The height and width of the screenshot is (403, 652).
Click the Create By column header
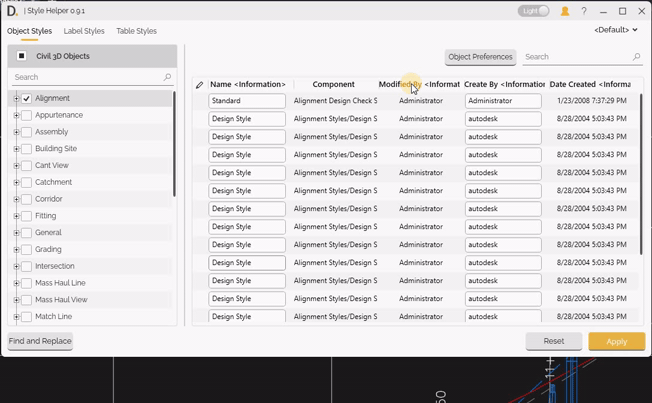(504, 84)
